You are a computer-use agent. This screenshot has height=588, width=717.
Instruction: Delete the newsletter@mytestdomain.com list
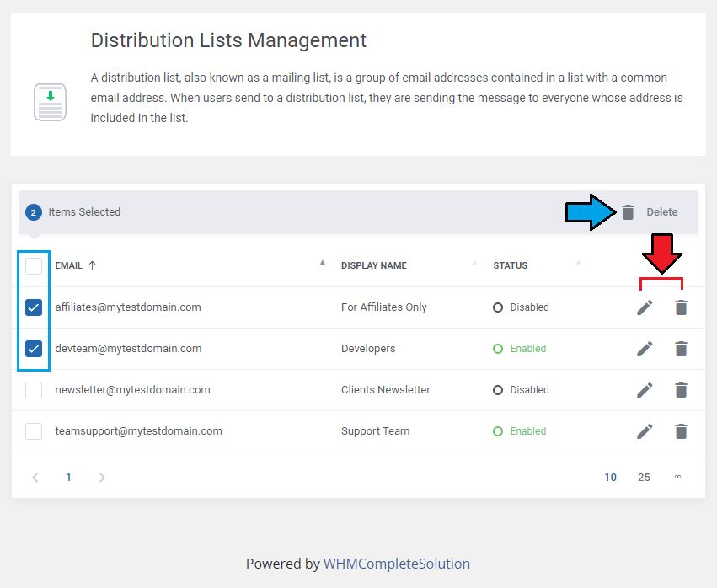point(681,390)
